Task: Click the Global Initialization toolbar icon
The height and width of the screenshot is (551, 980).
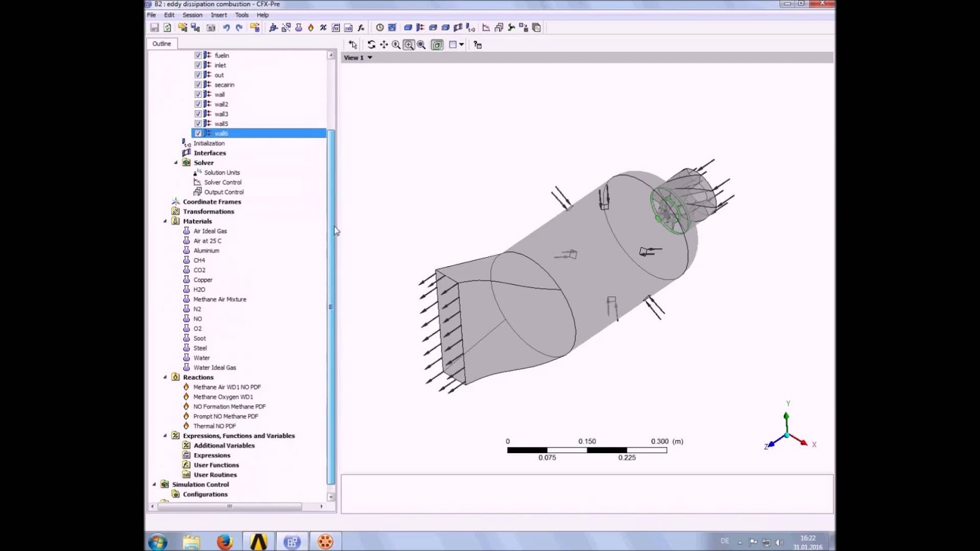Action: tap(470, 28)
